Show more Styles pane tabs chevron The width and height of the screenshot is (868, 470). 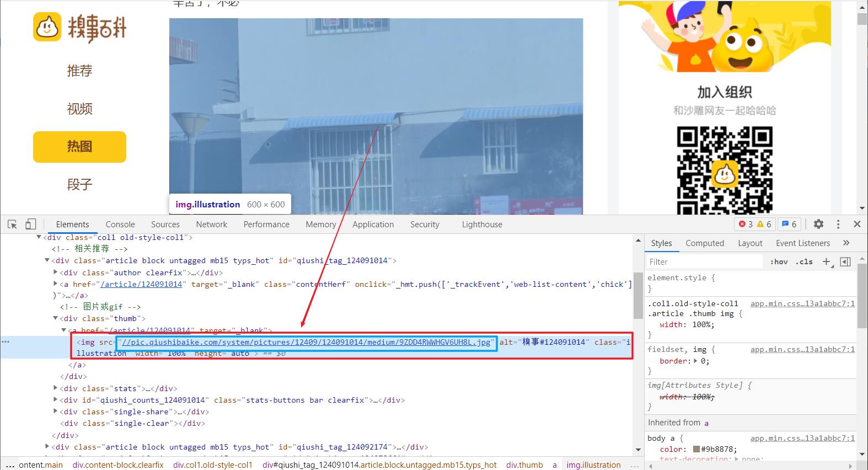(x=846, y=243)
